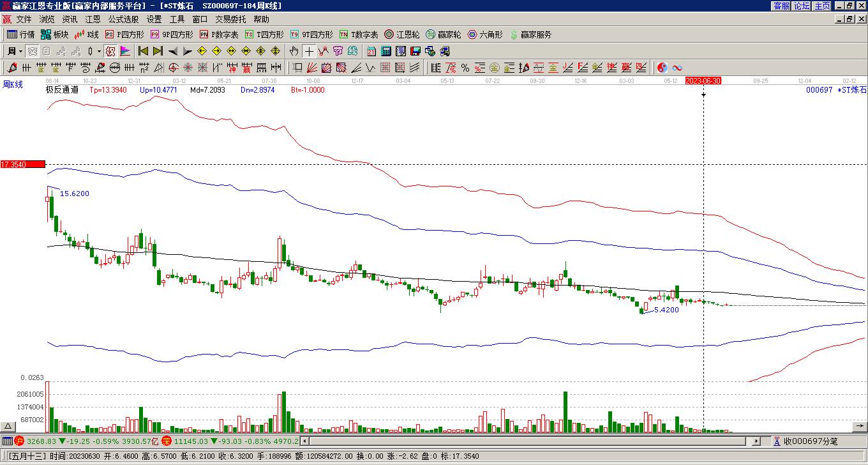This screenshot has height=465, width=868.
Task: Open the 公式选股 menu
Action: (123, 20)
